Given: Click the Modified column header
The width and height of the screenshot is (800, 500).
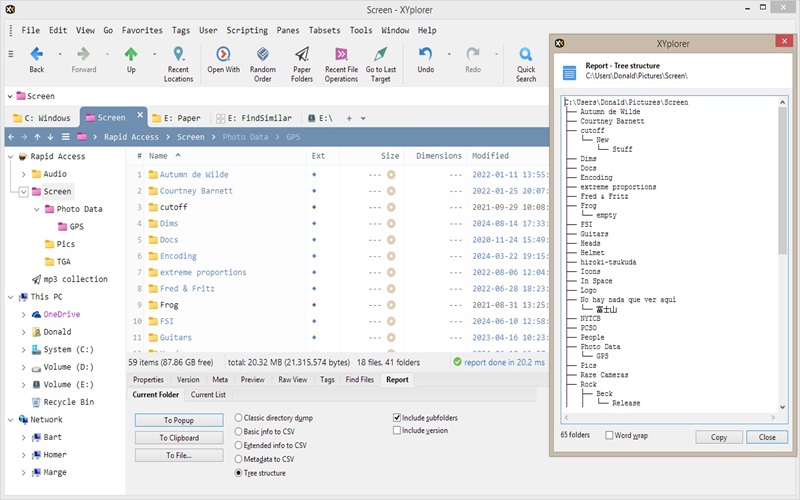Looking at the screenshot, I should pyautogui.click(x=490, y=156).
